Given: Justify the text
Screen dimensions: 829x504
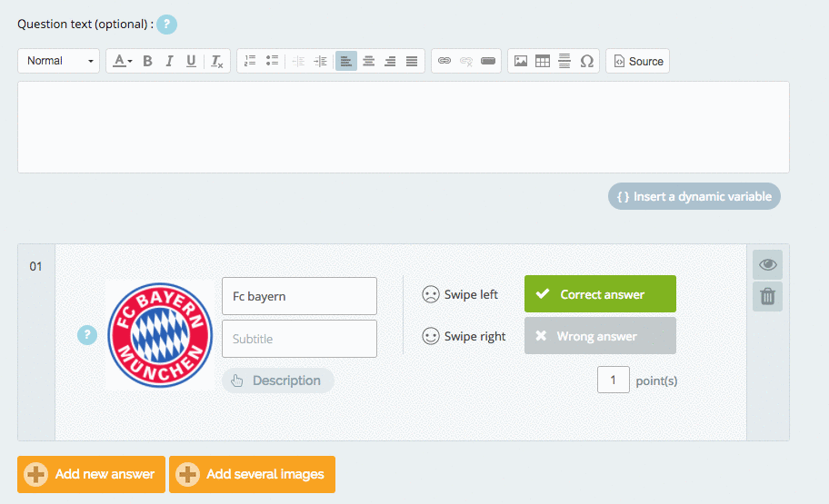Looking at the screenshot, I should [x=412, y=61].
